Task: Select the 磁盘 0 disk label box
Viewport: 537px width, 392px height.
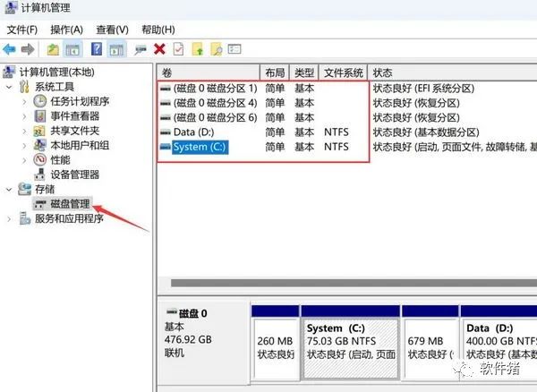Action: 204,343
